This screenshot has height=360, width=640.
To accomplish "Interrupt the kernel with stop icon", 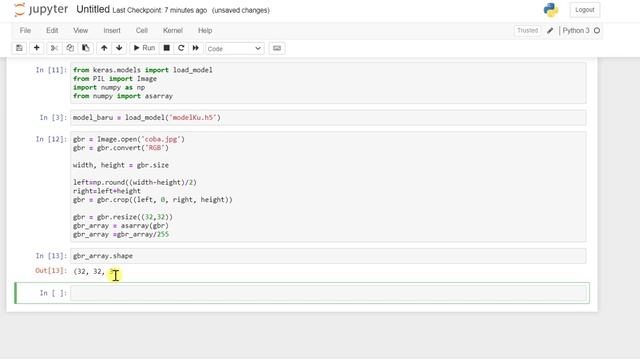I will pos(167,48).
